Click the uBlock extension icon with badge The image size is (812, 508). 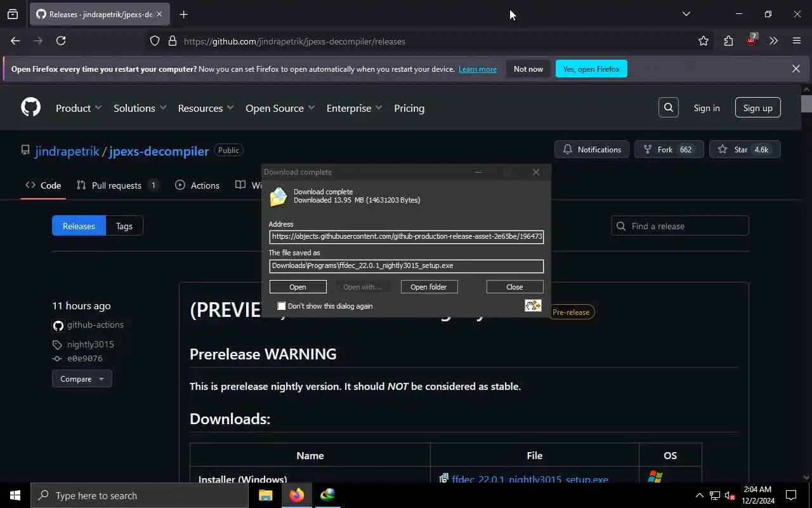pos(752,40)
